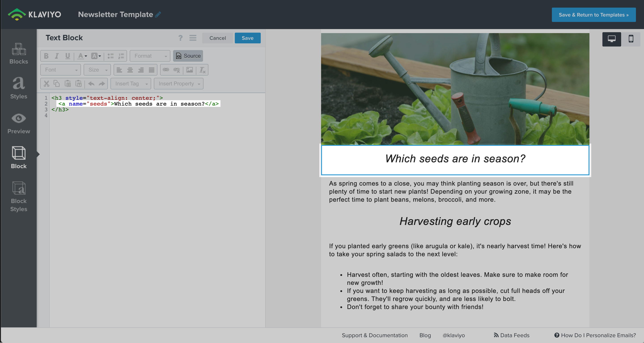Click the paste icon
The height and width of the screenshot is (343, 644).
pos(68,83)
